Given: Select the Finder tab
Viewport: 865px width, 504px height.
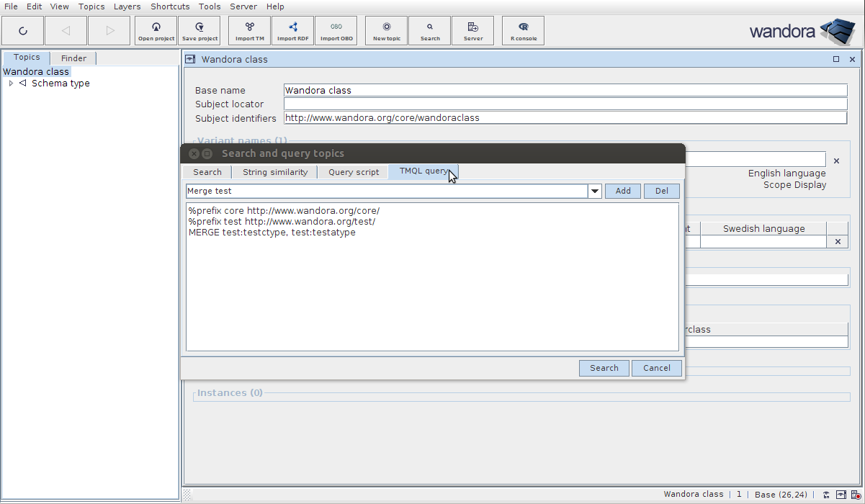Looking at the screenshot, I should pos(73,58).
